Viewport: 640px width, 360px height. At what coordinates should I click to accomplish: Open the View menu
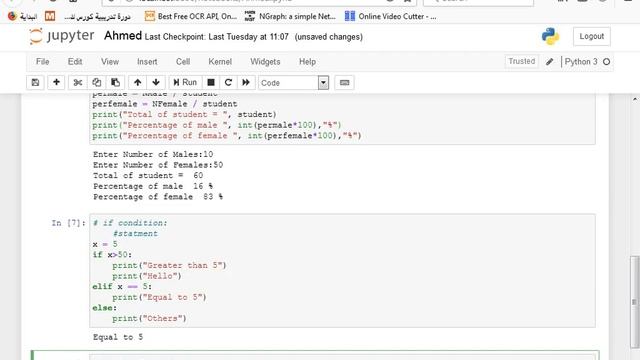coord(110,62)
